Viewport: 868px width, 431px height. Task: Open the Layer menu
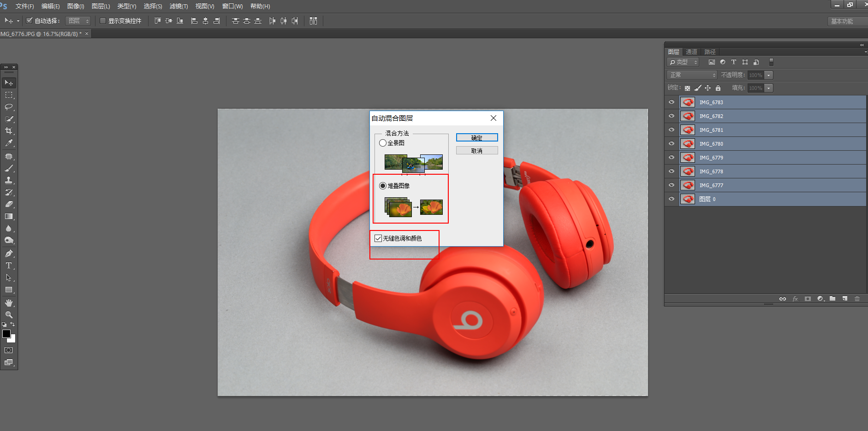(x=101, y=6)
